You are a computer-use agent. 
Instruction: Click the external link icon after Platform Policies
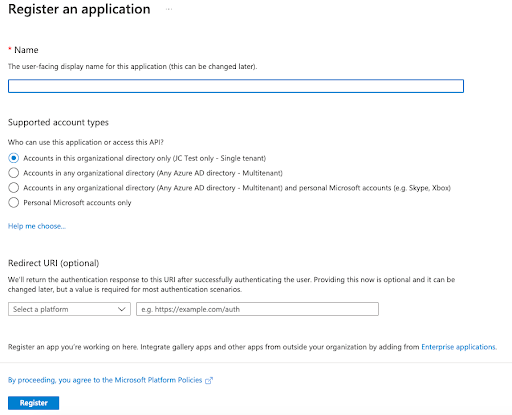(209, 380)
